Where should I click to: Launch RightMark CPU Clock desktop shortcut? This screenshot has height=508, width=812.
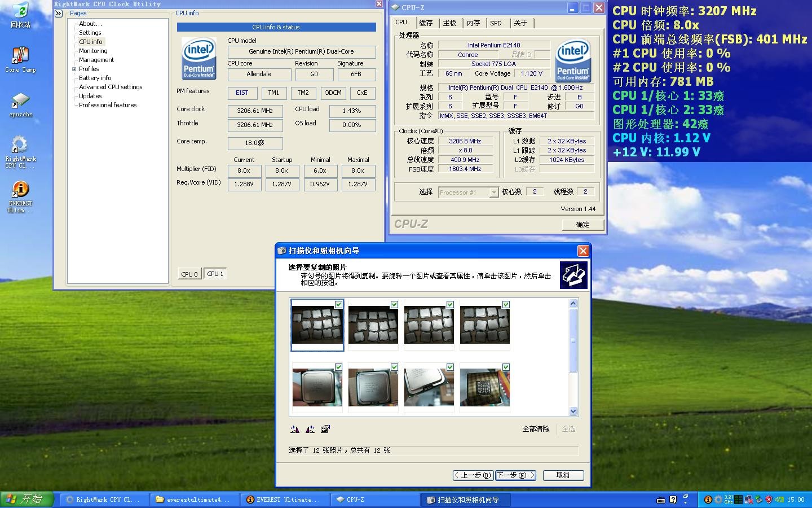click(20, 152)
